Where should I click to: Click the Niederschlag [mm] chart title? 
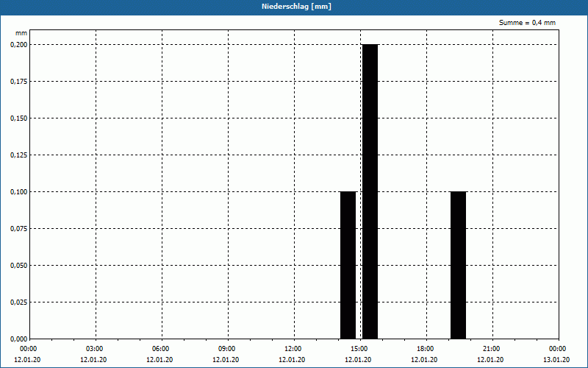pyautogui.click(x=296, y=7)
